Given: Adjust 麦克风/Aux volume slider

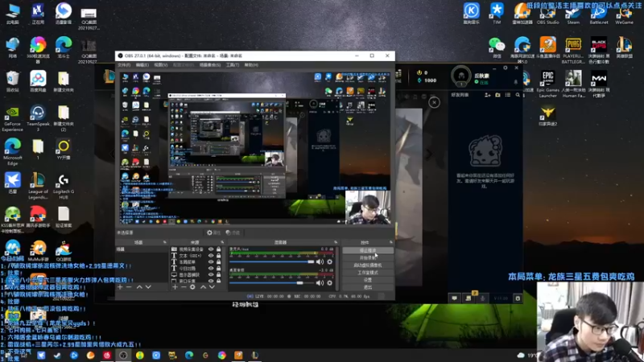Looking at the screenshot, I should click(x=272, y=261).
